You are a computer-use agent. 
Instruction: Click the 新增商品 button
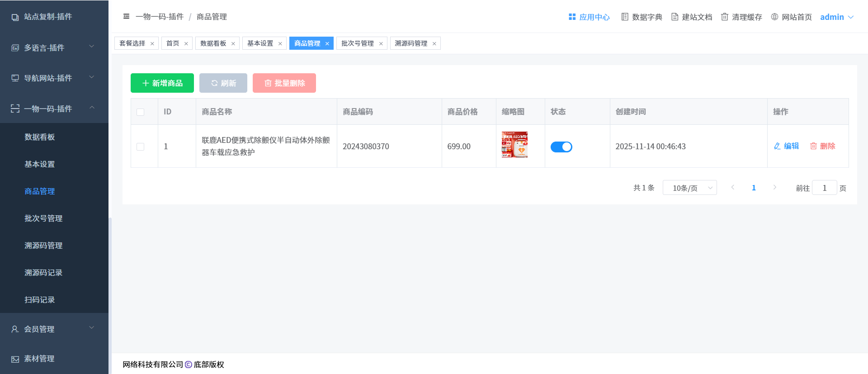tap(162, 83)
